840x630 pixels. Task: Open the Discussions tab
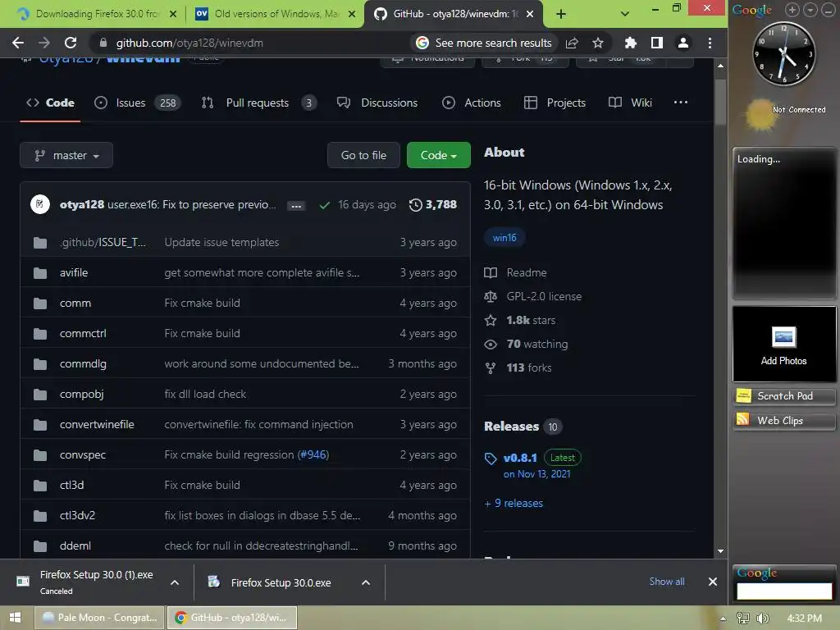(x=377, y=103)
